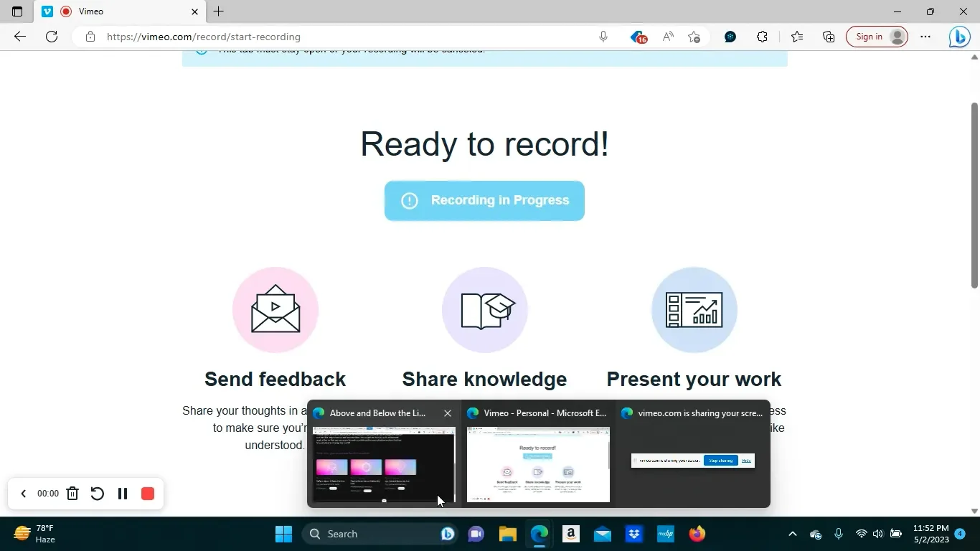Screen dimensions: 980x551
Task: Restart the recording with the circular arrow
Action: tap(98, 494)
